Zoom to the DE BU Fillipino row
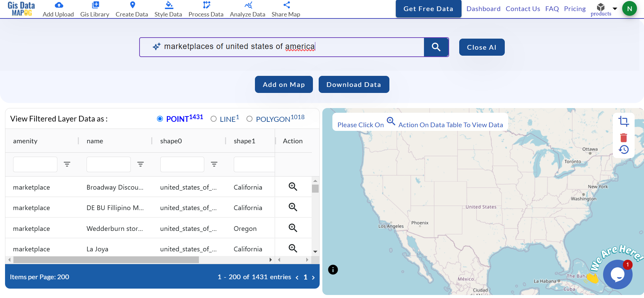This screenshot has width=644, height=298. (x=293, y=207)
